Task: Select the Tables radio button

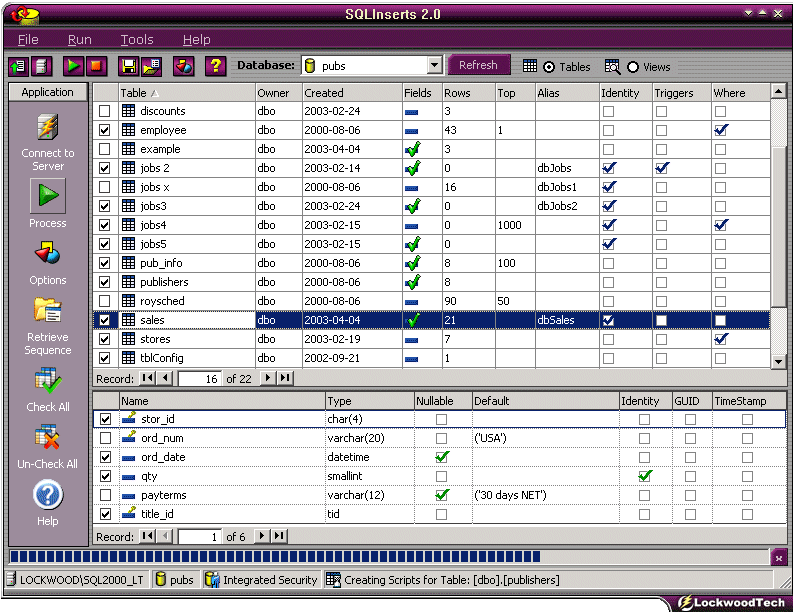Action: click(549, 67)
